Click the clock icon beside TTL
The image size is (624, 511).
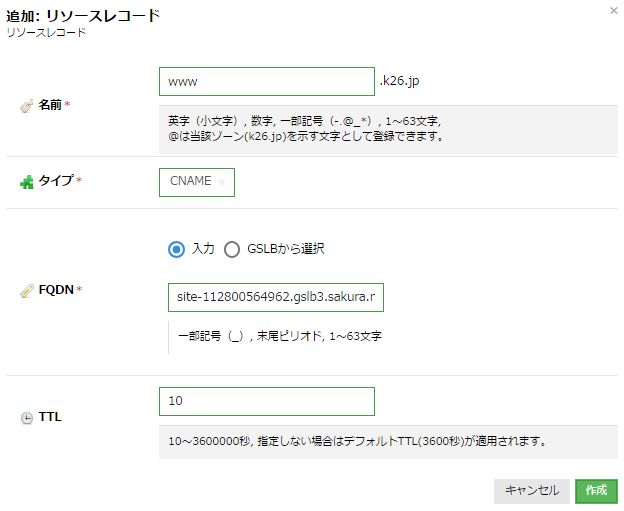[26, 417]
